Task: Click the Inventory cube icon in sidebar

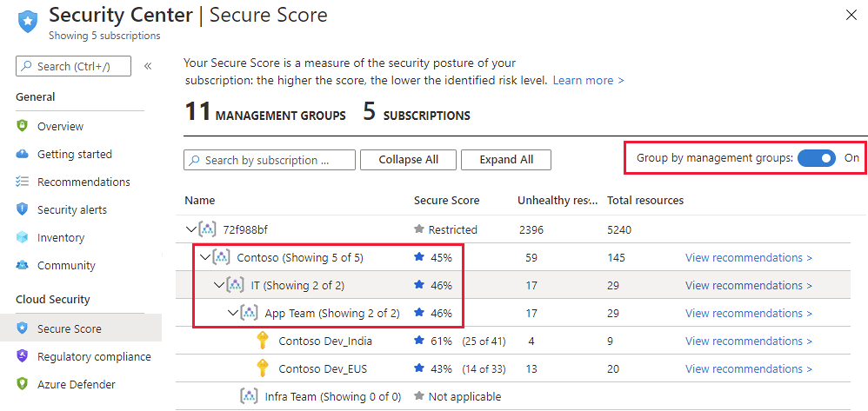Action: tap(23, 237)
